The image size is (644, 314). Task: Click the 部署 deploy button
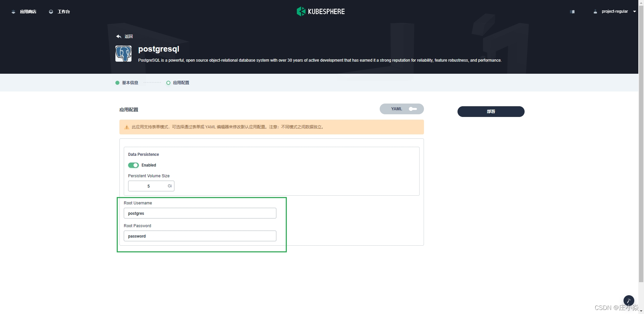[491, 112]
